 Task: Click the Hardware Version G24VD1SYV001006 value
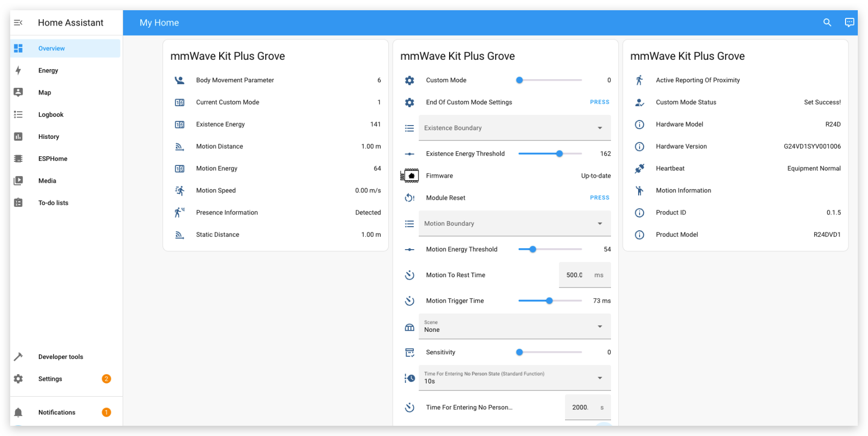[x=812, y=147]
